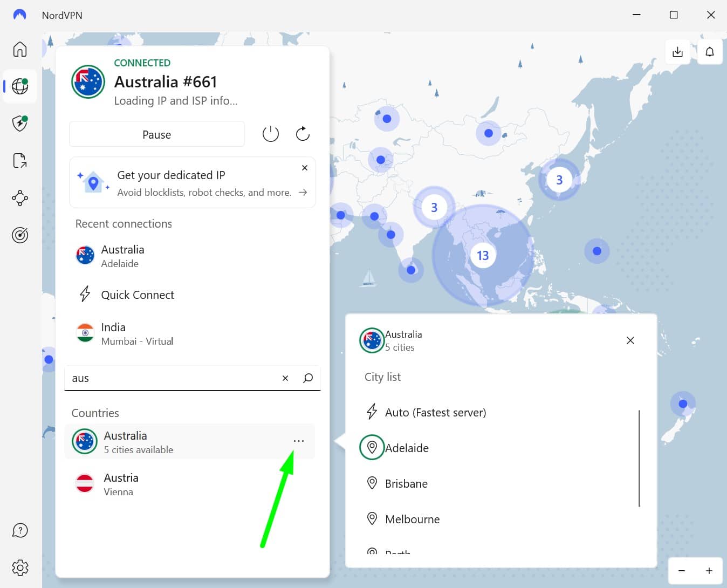Open Threat Protection shield icon
Viewport: 727px width, 588px height.
pos(20,123)
